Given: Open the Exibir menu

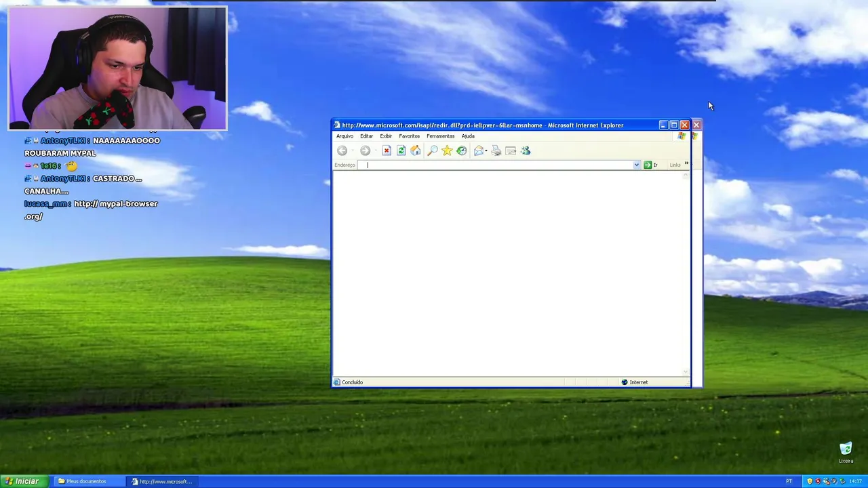Looking at the screenshot, I should [x=386, y=136].
